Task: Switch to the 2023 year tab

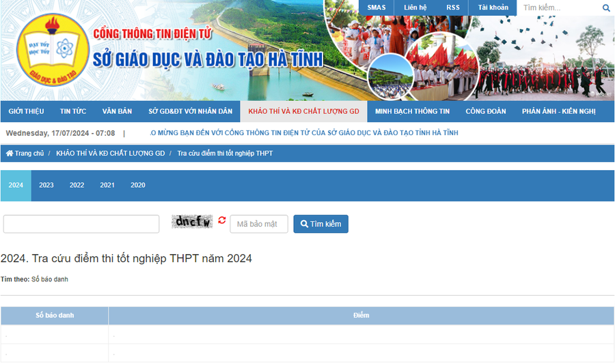Action: [46, 185]
